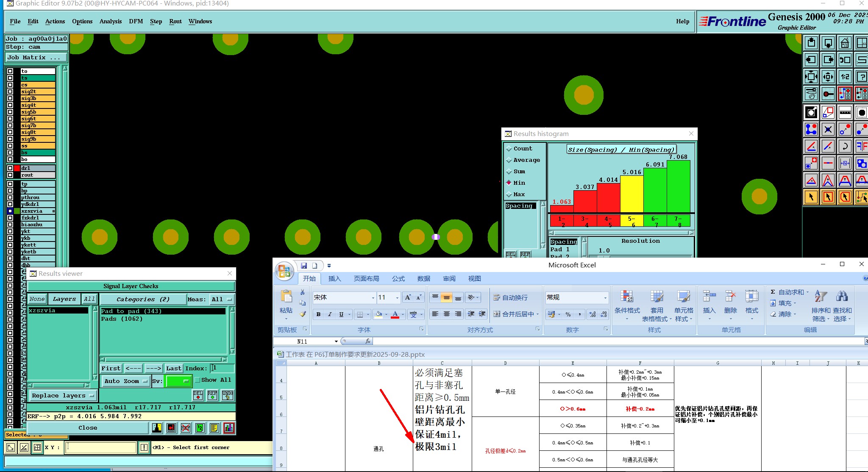
Task: Open the Replace layers dropdown
Action: point(63,396)
